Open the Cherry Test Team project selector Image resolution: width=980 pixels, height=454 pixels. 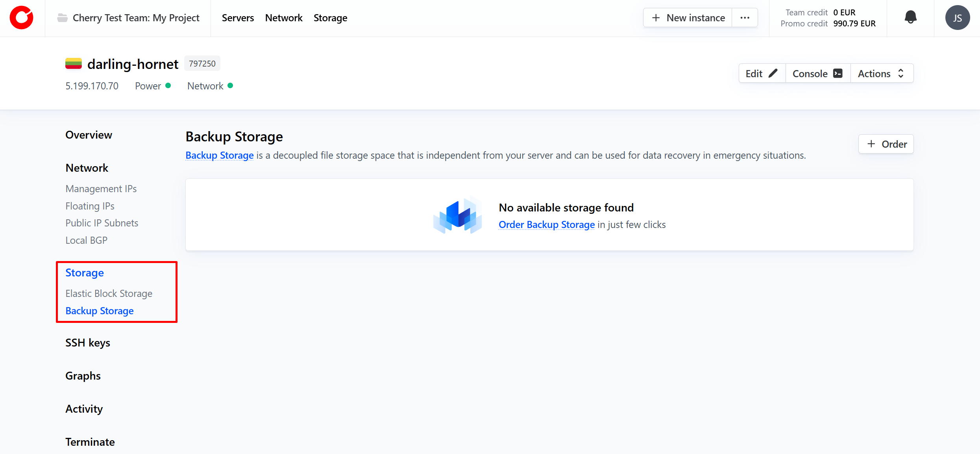(x=136, y=18)
